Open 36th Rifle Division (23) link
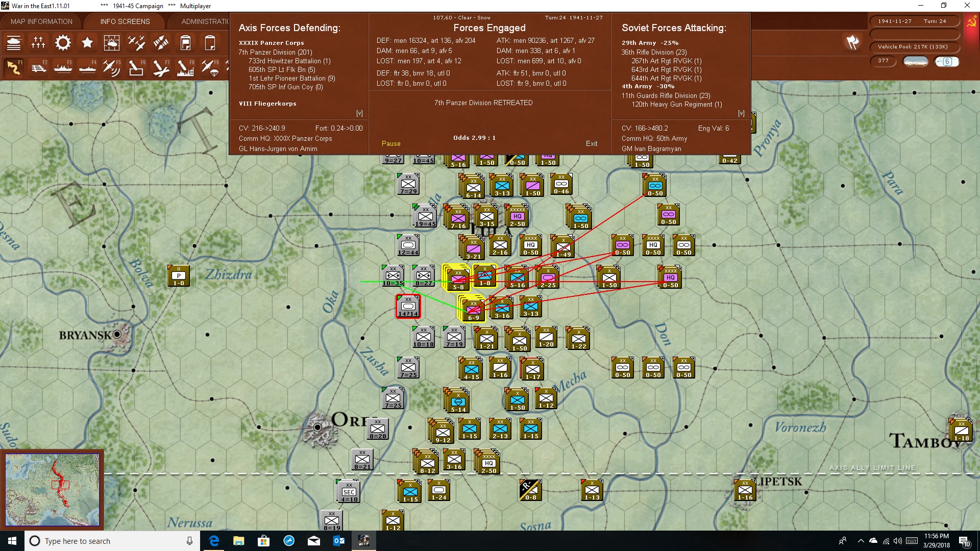 pos(654,52)
